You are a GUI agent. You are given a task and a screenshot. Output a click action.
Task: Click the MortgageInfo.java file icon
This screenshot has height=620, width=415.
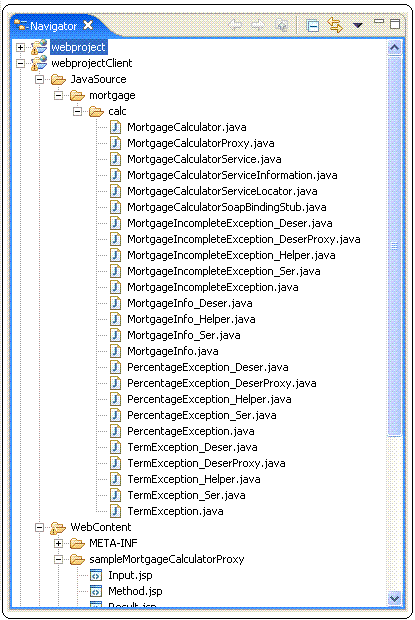tap(115, 351)
